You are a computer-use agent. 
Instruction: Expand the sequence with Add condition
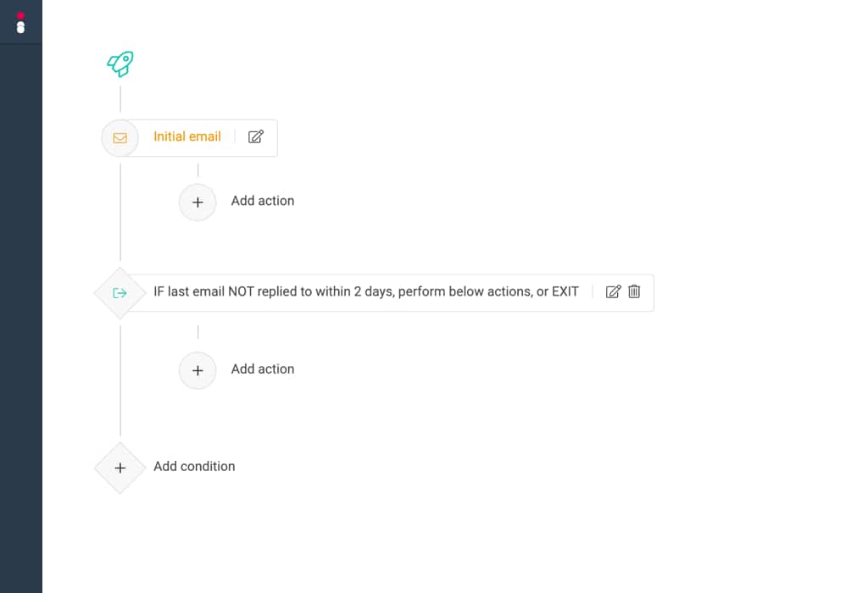(194, 466)
